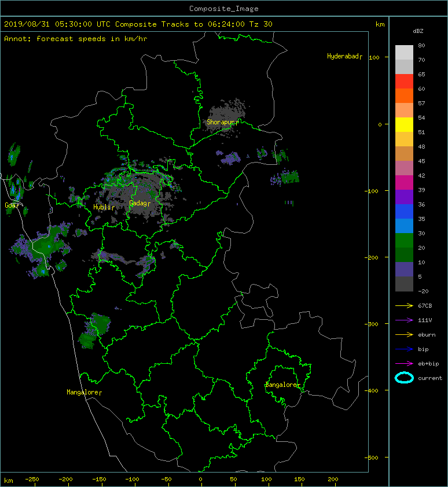Click the eb+bip legend label

428,363
